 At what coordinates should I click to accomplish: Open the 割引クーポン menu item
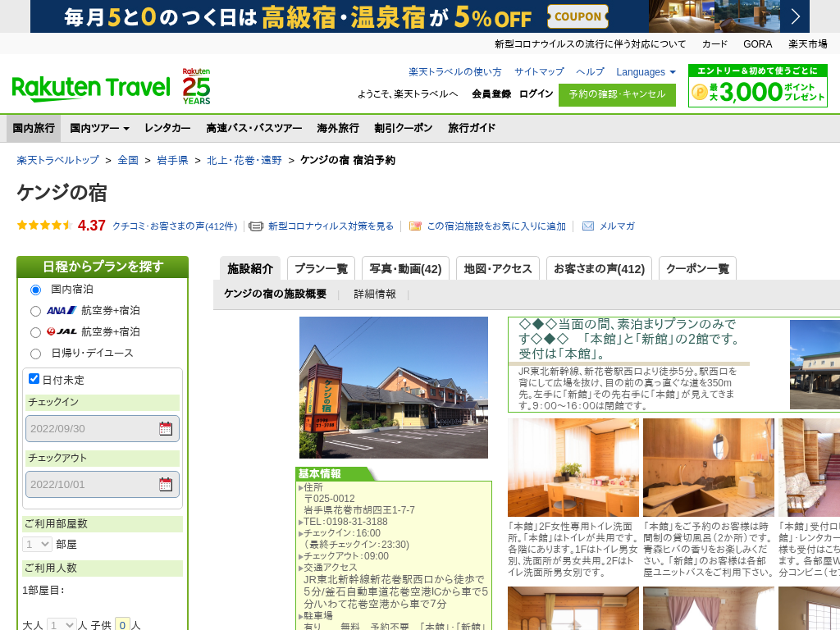pyautogui.click(x=404, y=129)
